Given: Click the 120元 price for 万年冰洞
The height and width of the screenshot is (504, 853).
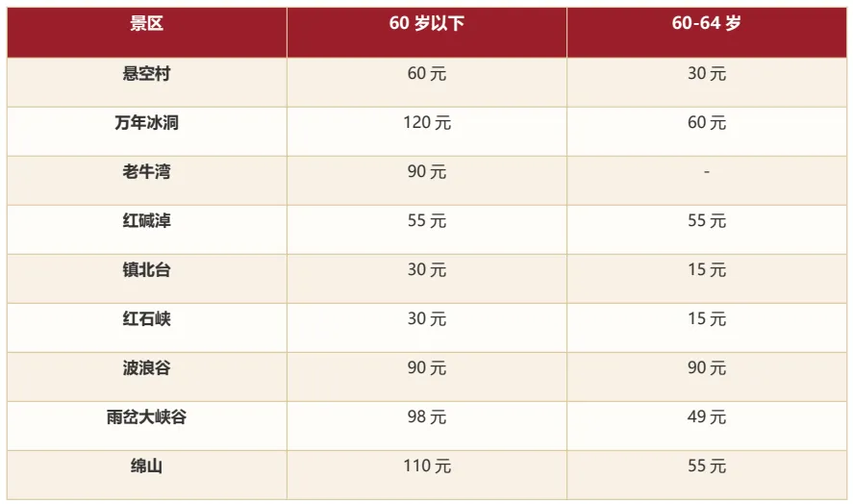Looking at the screenshot, I should click(x=427, y=122).
